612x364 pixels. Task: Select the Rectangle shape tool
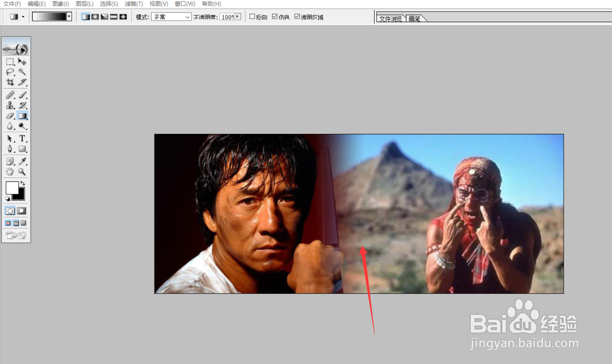point(22,149)
